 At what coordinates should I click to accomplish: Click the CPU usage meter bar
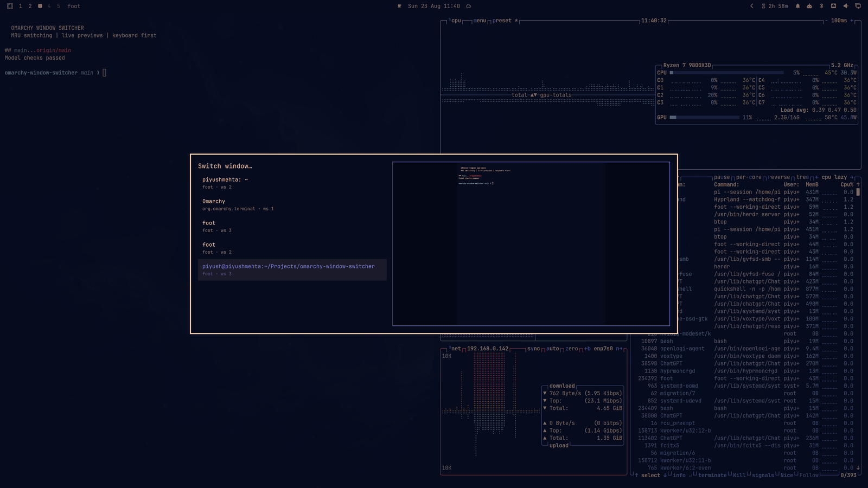tap(726, 73)
